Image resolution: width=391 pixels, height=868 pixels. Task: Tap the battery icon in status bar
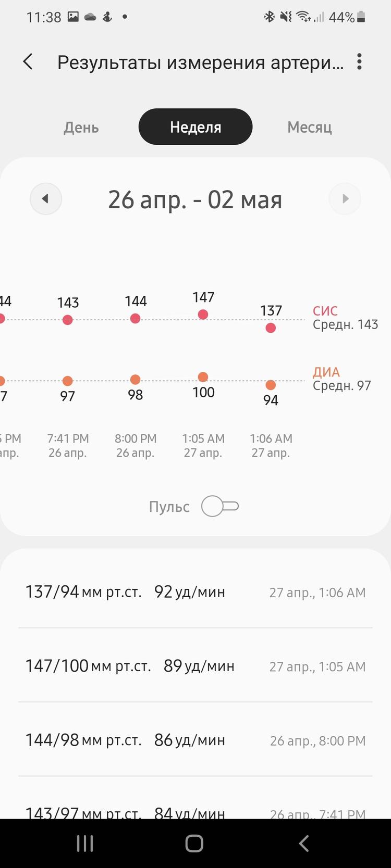[x=361, y=17]
